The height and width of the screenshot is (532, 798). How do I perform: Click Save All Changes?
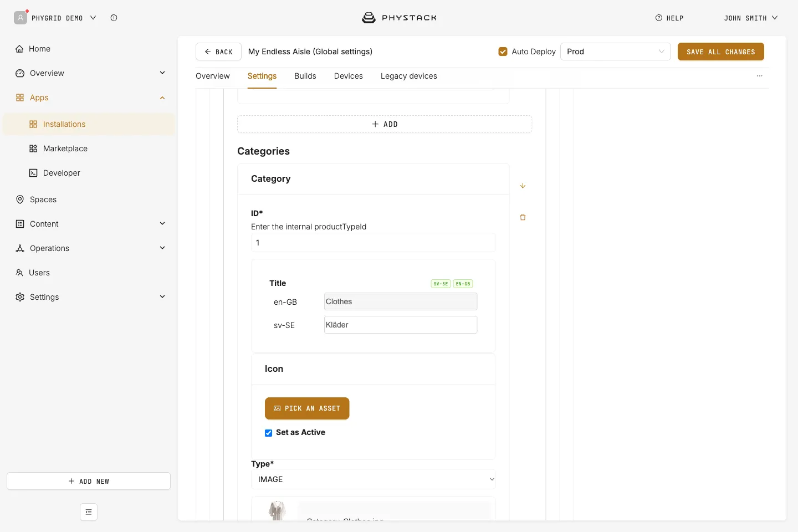[720, 52]
